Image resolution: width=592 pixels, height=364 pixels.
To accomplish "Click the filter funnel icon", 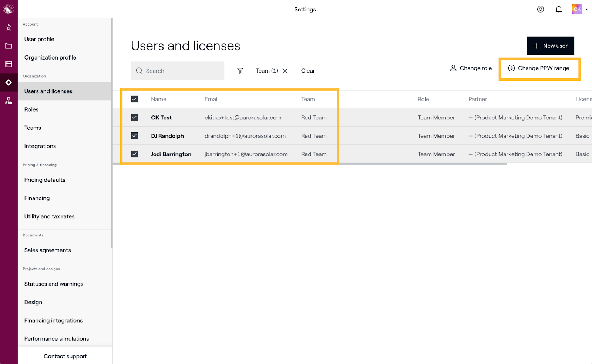I will (x=240, y=71).
